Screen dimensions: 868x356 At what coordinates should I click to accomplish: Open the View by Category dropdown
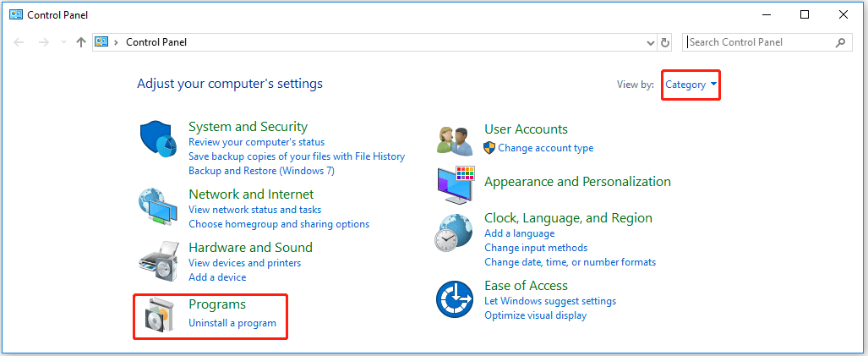pos(691,85)
